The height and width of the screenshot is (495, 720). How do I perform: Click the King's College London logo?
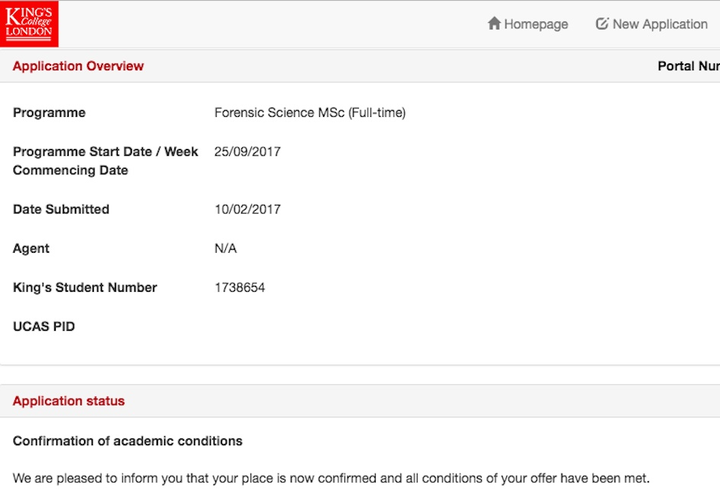[29, 24]
